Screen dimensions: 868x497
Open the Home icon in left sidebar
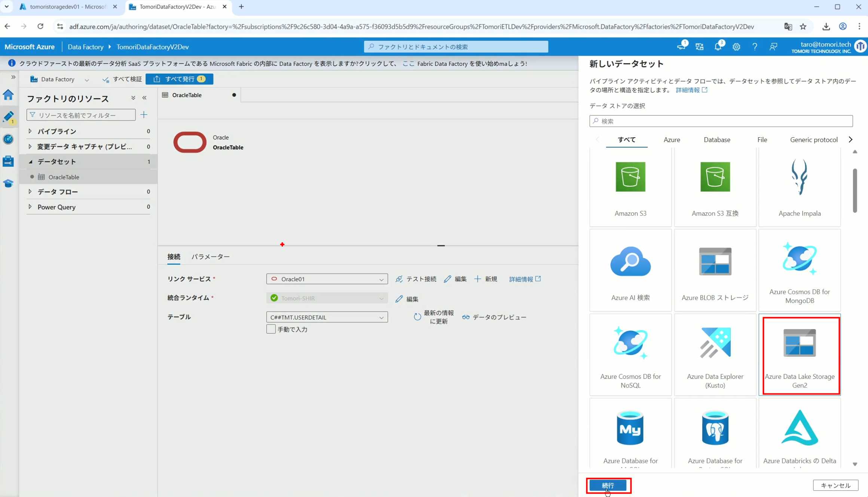[8, 95]
